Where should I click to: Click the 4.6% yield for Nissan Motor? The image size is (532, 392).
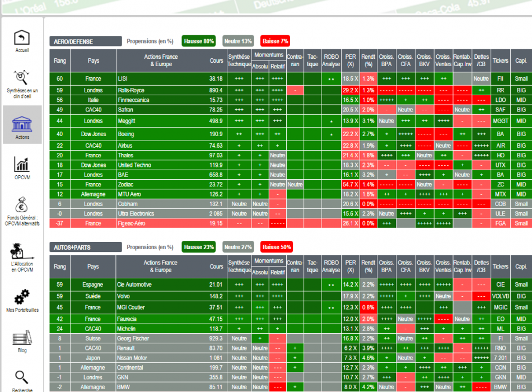tap(368, 358)
